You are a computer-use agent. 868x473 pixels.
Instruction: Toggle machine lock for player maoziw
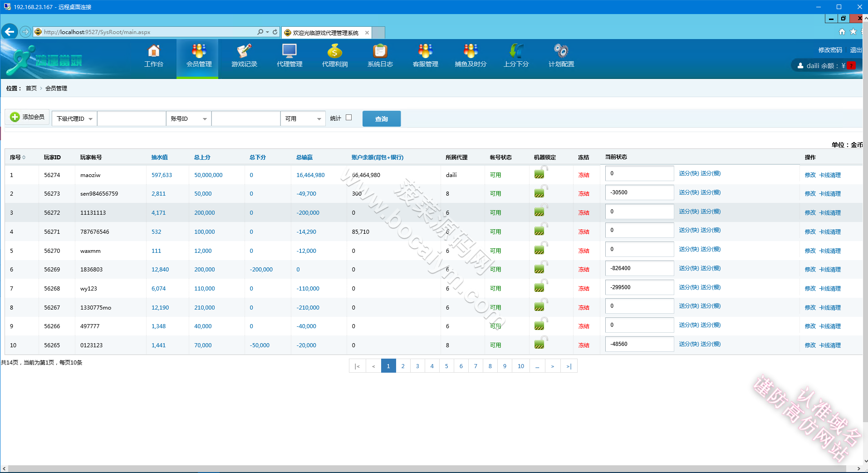(x=541, y=172)
